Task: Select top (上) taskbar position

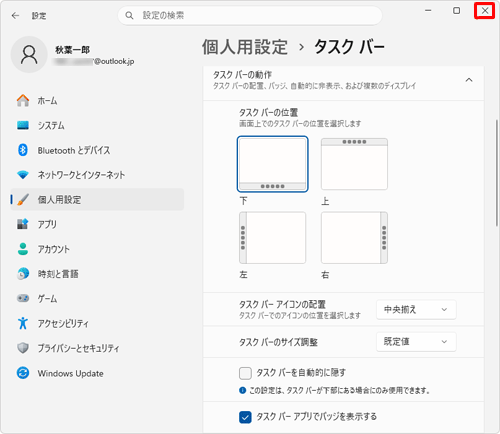Action: (x=354, y=164)
